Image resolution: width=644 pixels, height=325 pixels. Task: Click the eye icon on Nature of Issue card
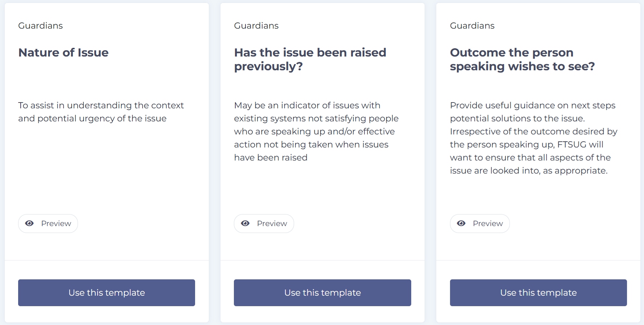29,224
